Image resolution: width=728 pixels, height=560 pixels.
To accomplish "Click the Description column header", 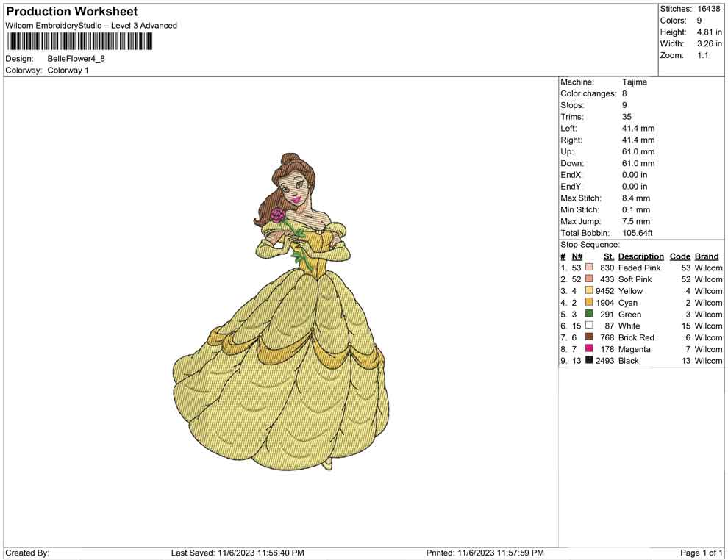I will click(640, 256).
